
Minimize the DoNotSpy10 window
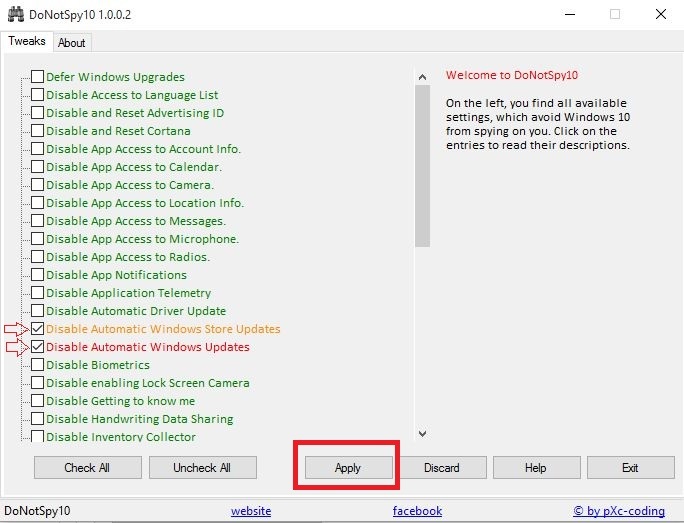[x=570, y=14]
